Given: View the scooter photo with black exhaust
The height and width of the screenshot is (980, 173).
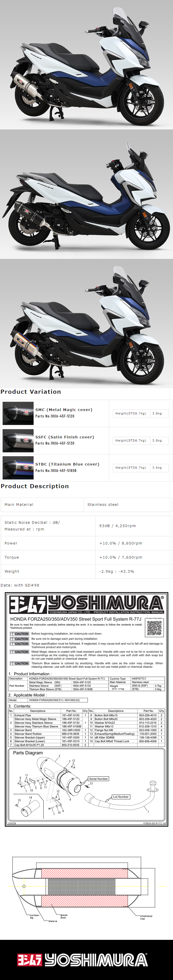Looking at the screenshot, I should tap(86, 194).
